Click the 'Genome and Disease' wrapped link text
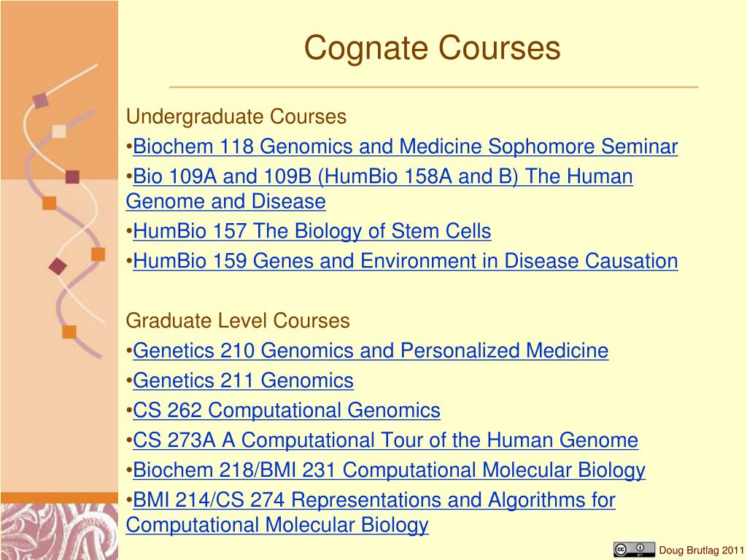 click(226, 201)
